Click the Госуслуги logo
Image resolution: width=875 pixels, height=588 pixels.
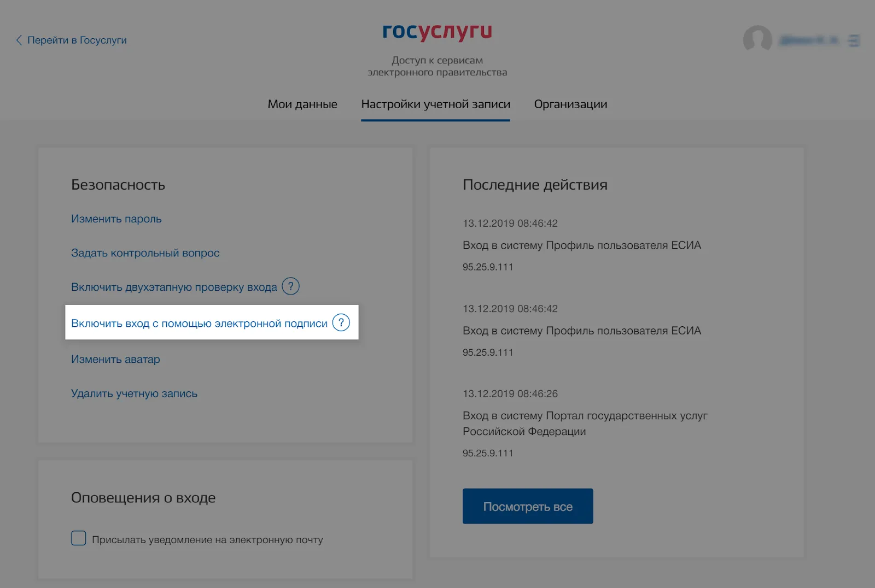pyautogui.click(x=437, y=32)
